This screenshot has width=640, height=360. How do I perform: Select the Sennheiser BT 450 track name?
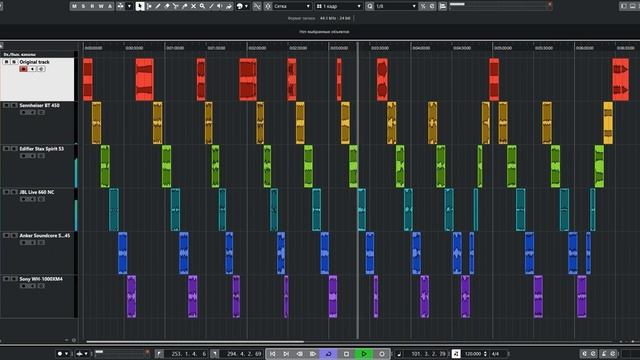coord(40,105)
